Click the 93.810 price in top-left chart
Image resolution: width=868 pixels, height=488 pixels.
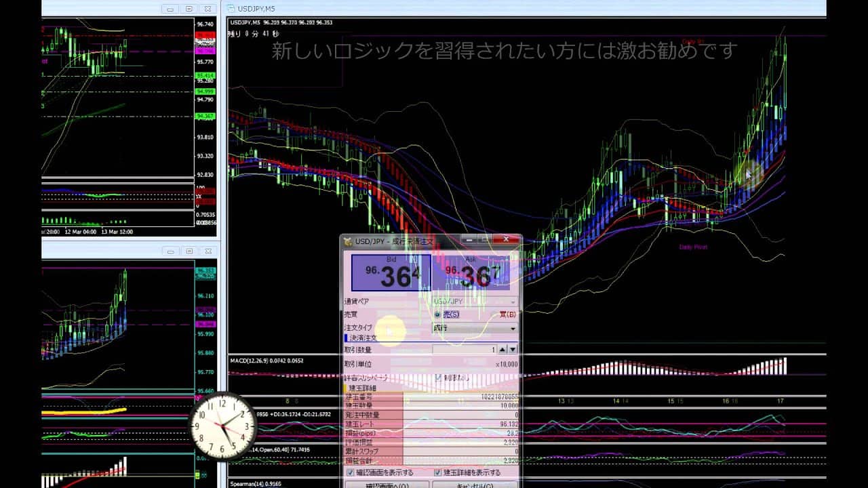click(205, 138)
